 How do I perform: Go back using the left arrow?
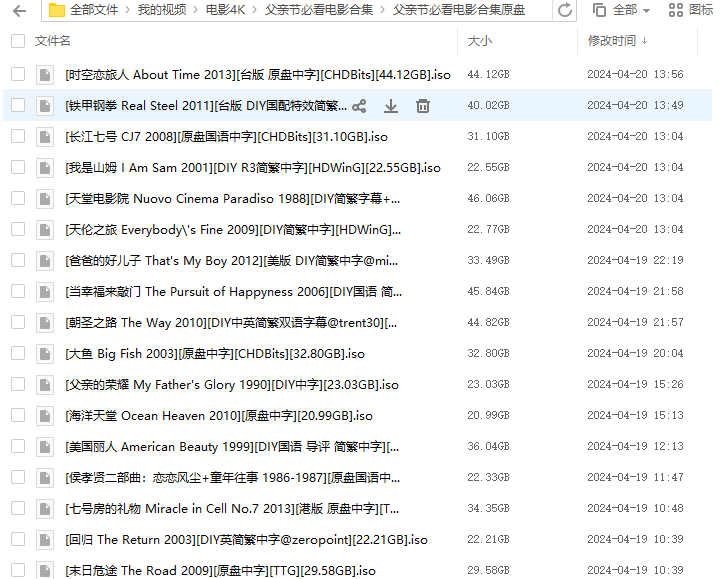pos(19,10)
